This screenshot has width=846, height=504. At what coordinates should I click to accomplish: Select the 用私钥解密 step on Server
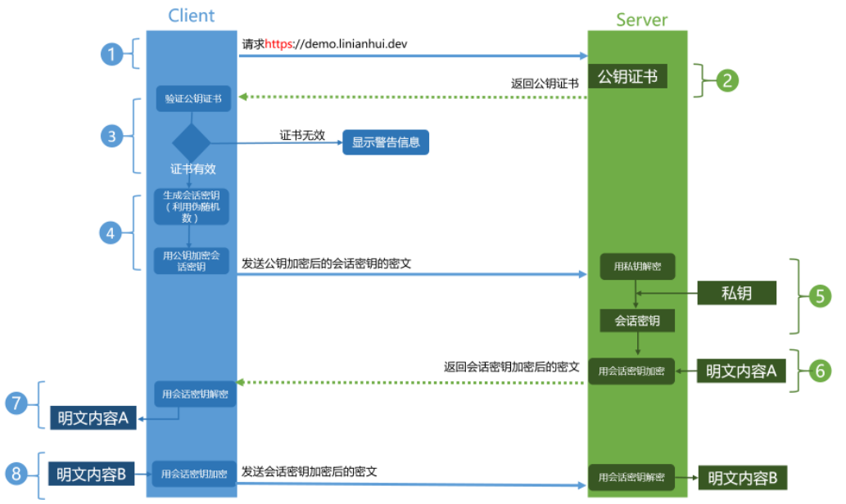pyautogui.click(x=637, y=266)
